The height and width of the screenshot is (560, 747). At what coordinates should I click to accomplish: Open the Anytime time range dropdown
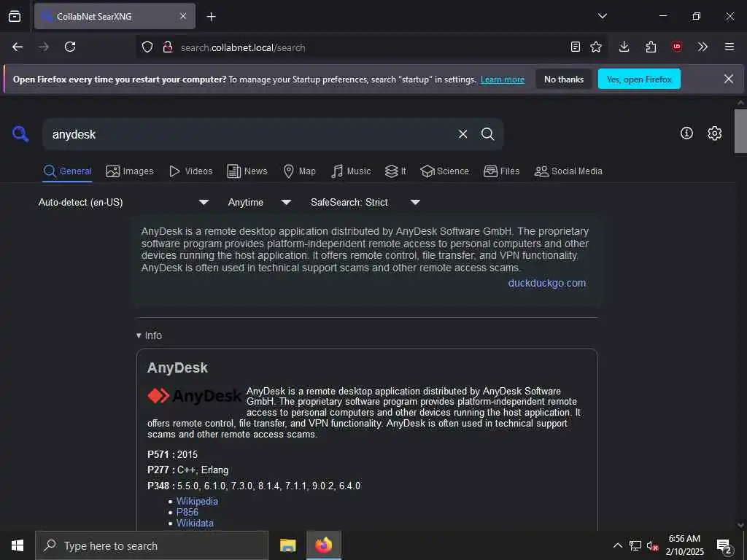tap(259, 203)
